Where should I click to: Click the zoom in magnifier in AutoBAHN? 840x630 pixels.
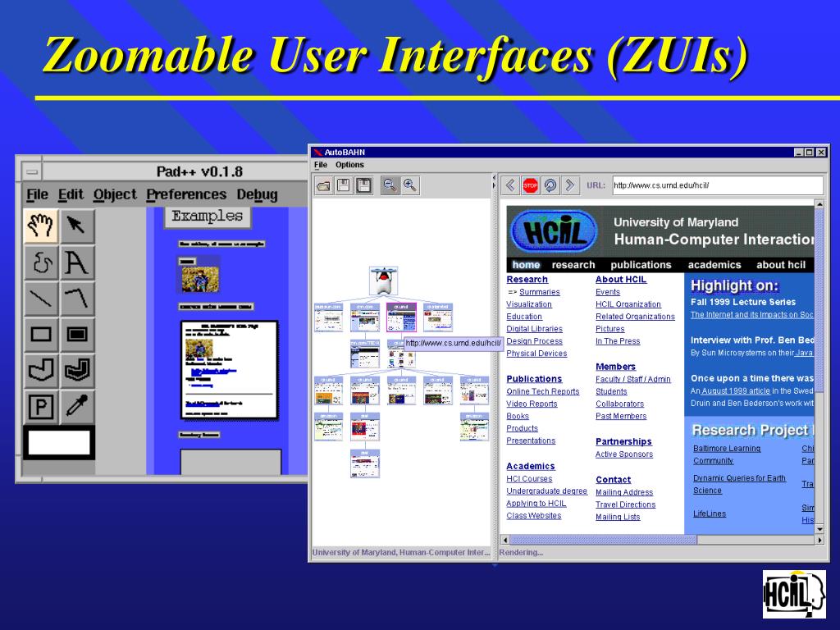(410, 186)
